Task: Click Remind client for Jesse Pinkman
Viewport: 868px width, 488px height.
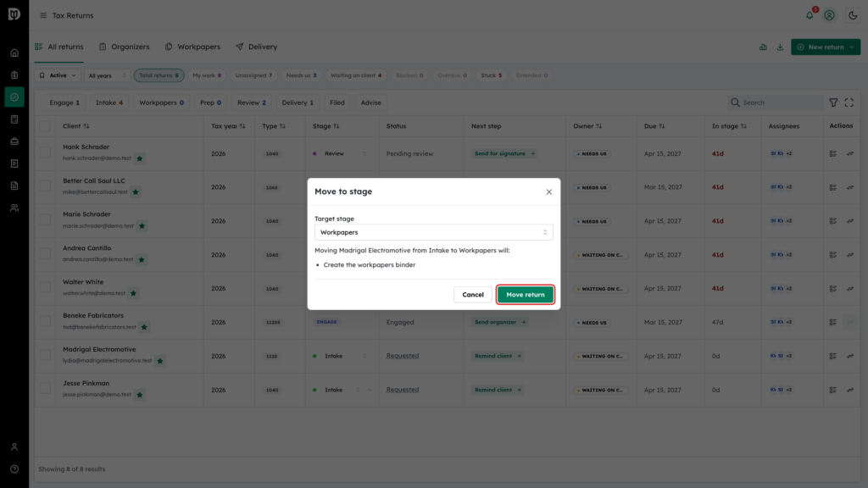Action: click(x=498, y=390)
